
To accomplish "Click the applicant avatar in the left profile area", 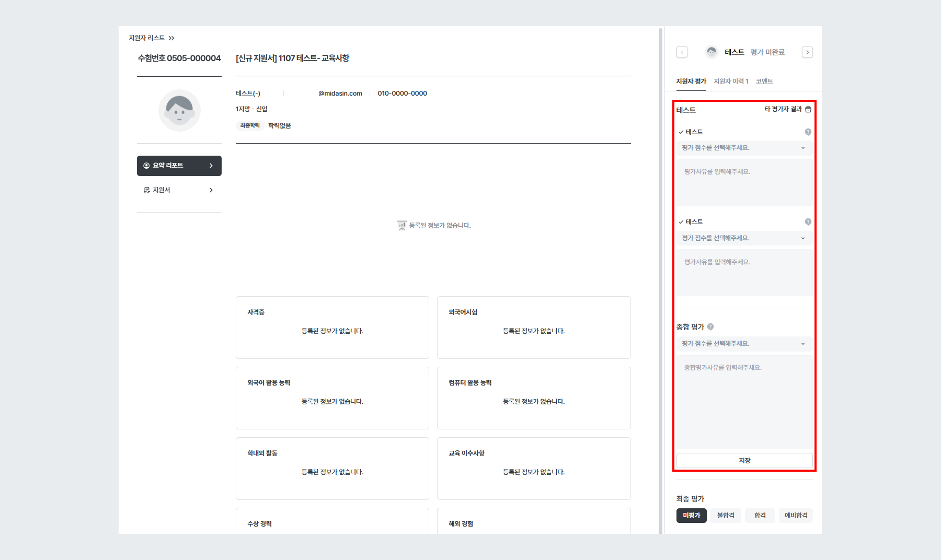I will [x=179, y=110].
